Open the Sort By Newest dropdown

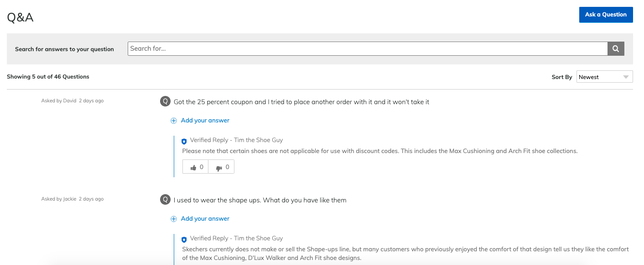tap(604, 77)
